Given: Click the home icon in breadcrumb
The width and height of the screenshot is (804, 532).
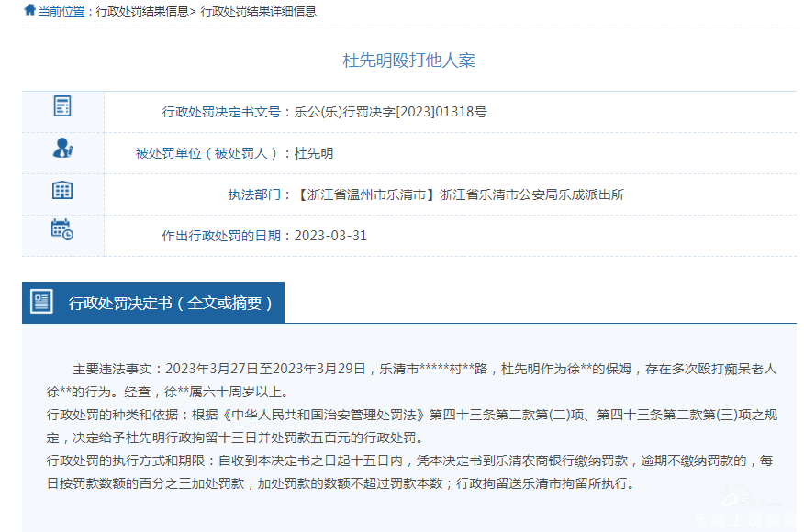Looking at the screenshot, I should [29, 10].
